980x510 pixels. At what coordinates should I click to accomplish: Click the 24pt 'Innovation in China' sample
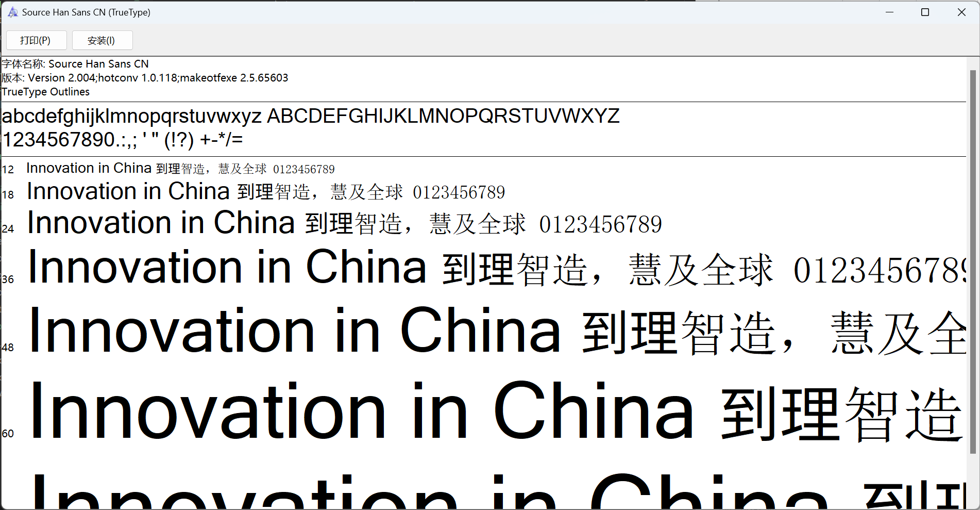click(161, 223)
